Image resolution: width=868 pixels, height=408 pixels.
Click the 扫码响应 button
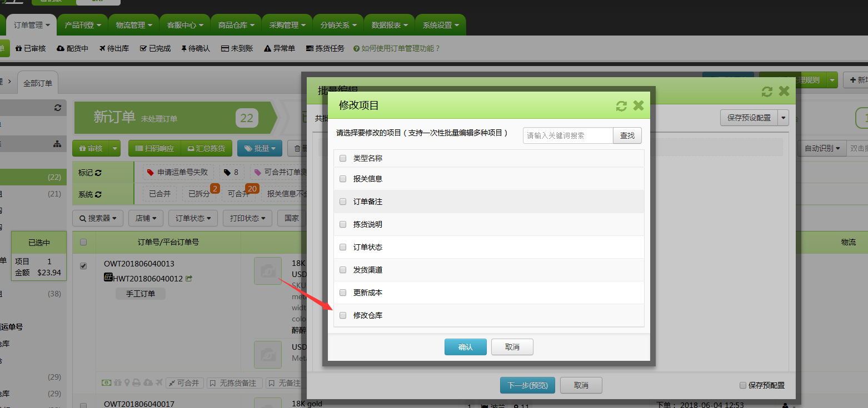(x=154, y=149)
